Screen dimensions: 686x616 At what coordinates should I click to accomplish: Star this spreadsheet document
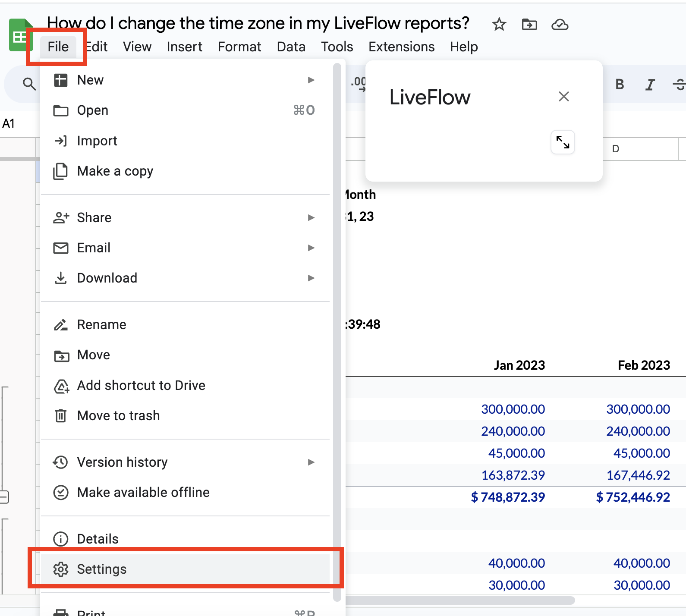pos(499,25)
